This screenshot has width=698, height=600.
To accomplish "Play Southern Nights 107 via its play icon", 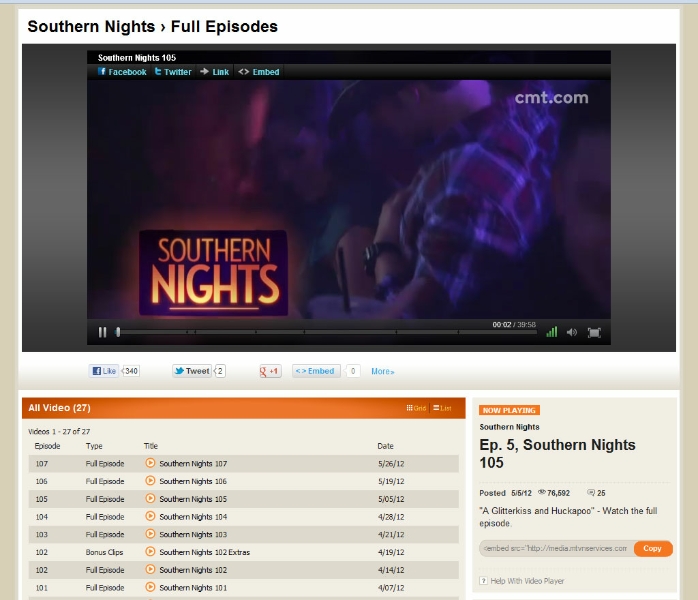I will tap(150, 463).
